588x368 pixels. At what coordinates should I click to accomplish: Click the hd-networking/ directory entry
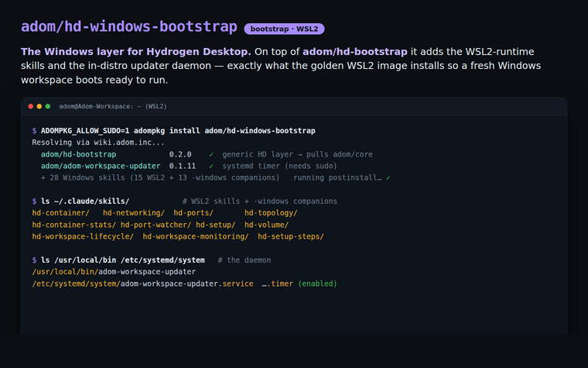pos(134,213)
